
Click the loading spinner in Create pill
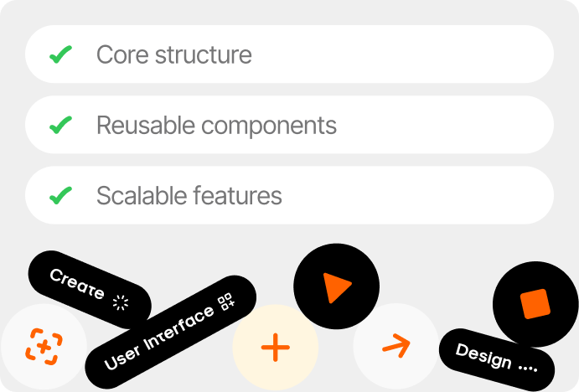point(121,302)
